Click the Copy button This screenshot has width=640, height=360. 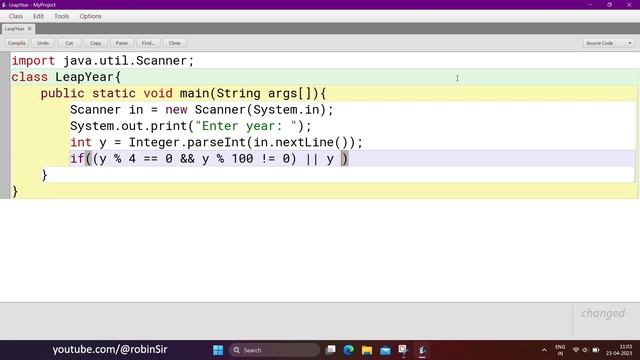pyautogui.click(x=96, y=43)
